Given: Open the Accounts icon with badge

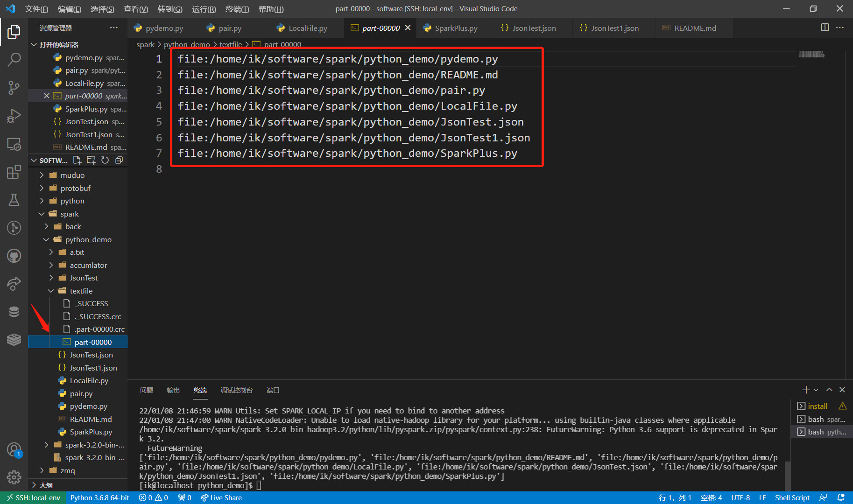Looking at the screenshot, I should pyautogui.click(x=14, y=450).
